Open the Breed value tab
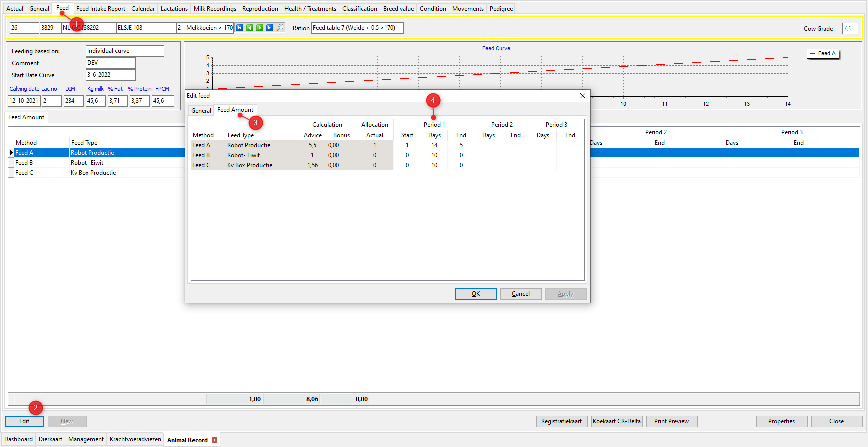Screen dimensions: 868x447 [x=398, y=9]
